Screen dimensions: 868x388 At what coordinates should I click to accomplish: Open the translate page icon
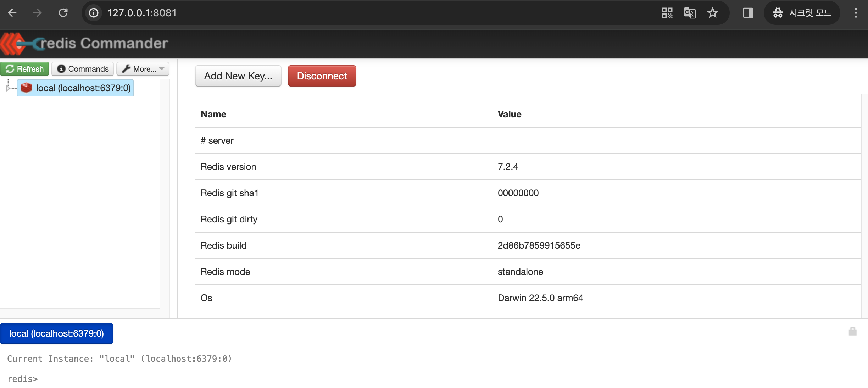pos(690,13)
